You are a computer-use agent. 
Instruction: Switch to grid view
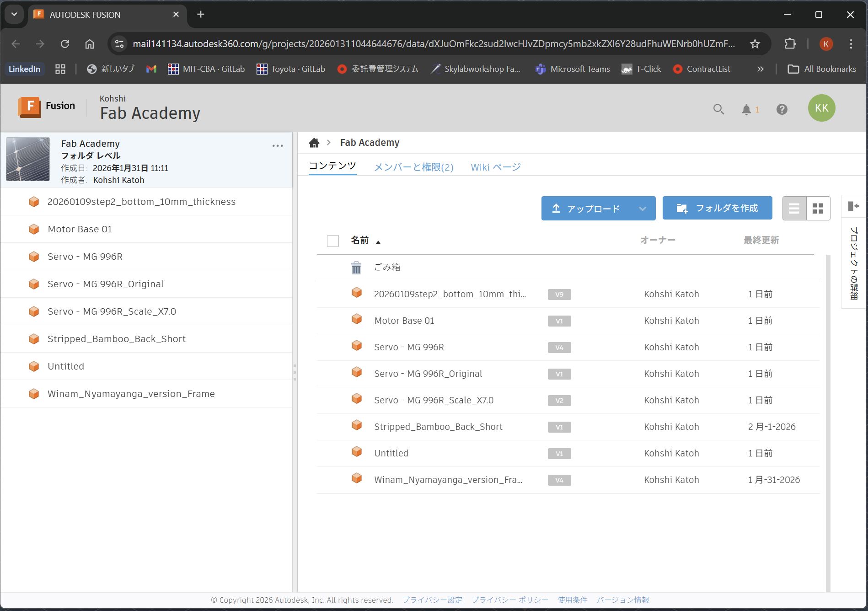pyautogui.click(x=818, y=208)
